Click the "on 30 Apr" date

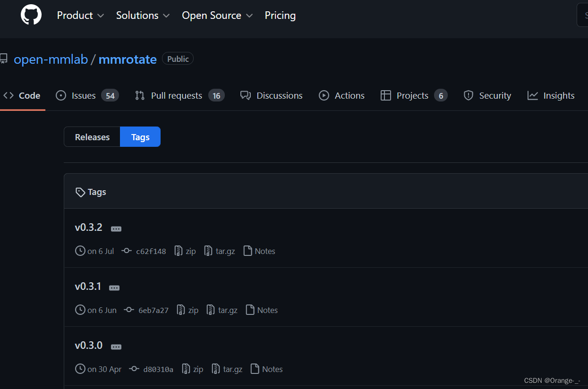[x=104, y=369]
